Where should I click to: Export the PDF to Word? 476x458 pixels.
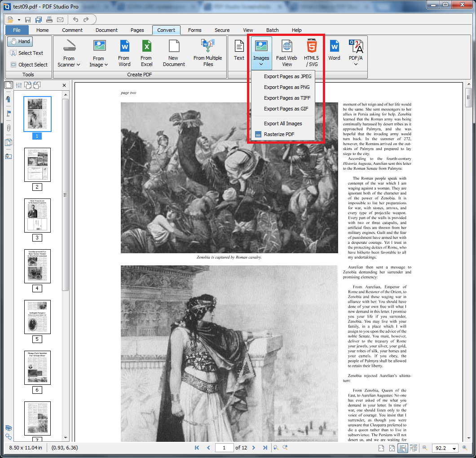[x=334, y=50]
